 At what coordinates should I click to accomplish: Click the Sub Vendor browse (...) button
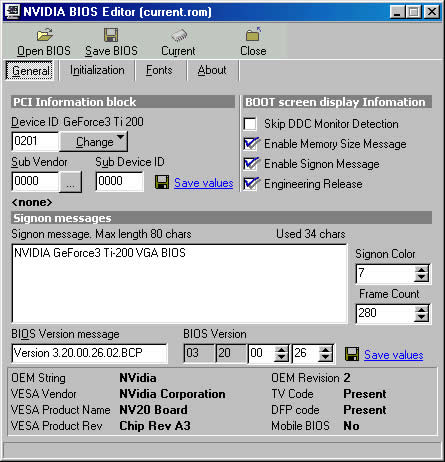(x=70, y=182)
